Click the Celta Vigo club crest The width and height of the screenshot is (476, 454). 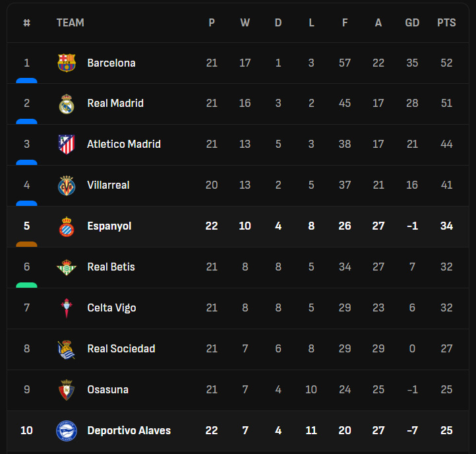click(x=67, y=308)
